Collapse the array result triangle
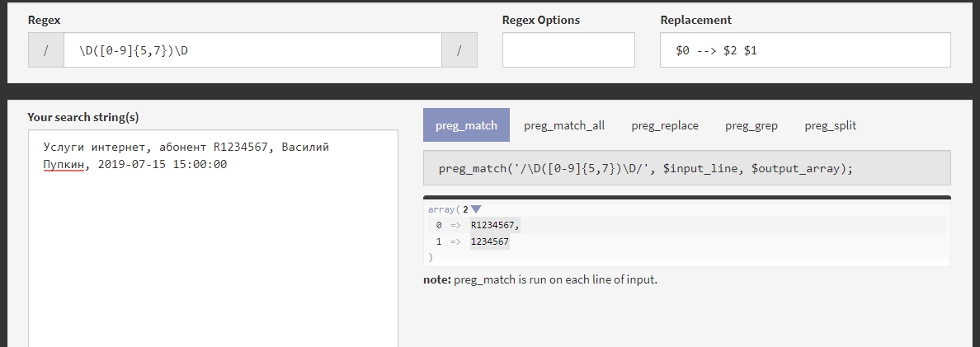 475,209
